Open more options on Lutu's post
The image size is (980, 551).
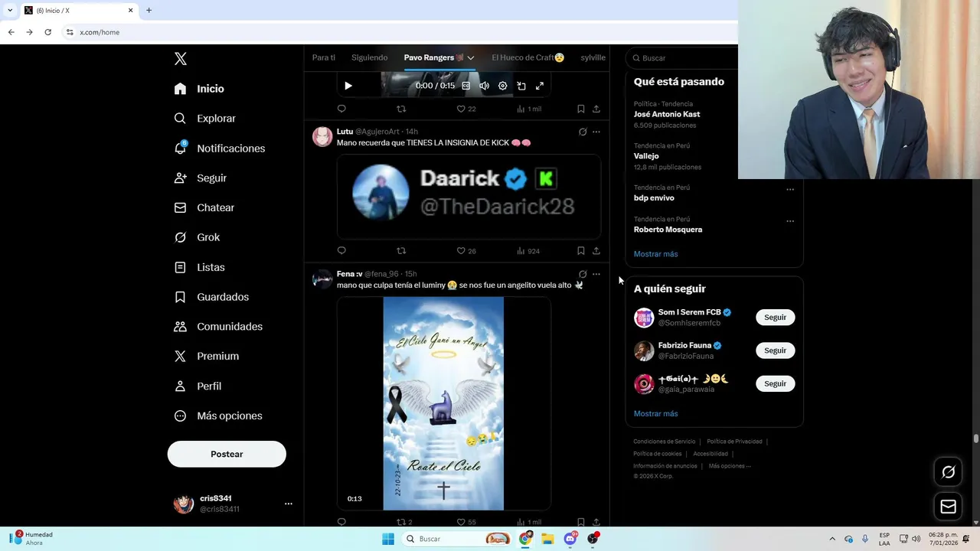pyautogui.click(x=596, y=132)
